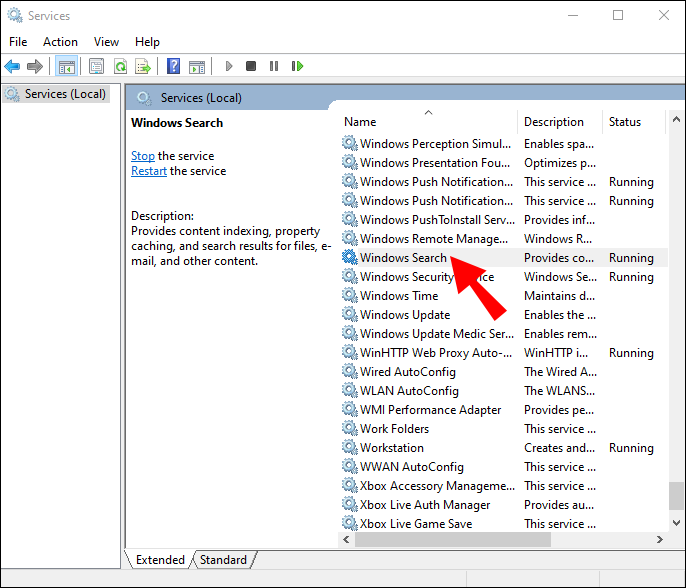Click the vertical scrollbar down arrow
686x588 pixels.
(676, 523)
